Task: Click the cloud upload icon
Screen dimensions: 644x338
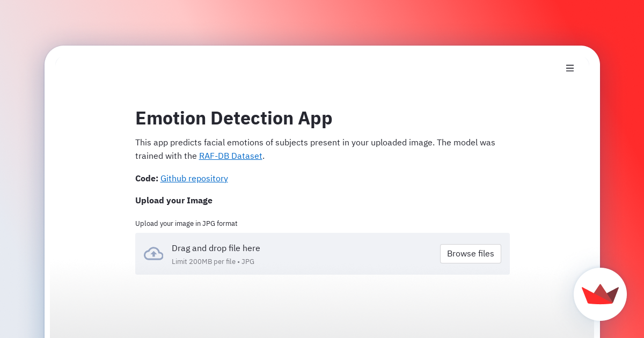Action: (153, 254)
